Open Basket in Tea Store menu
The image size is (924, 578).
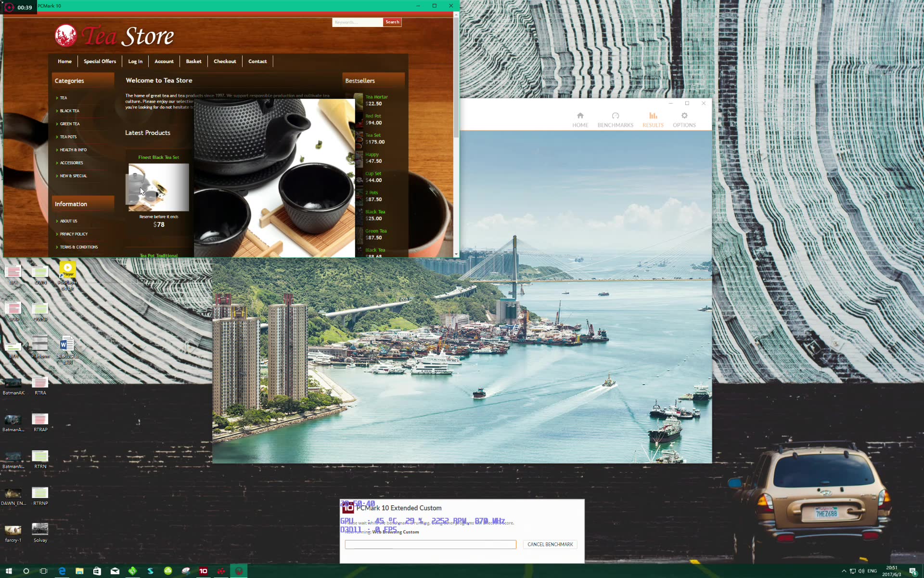click(193, 61)
